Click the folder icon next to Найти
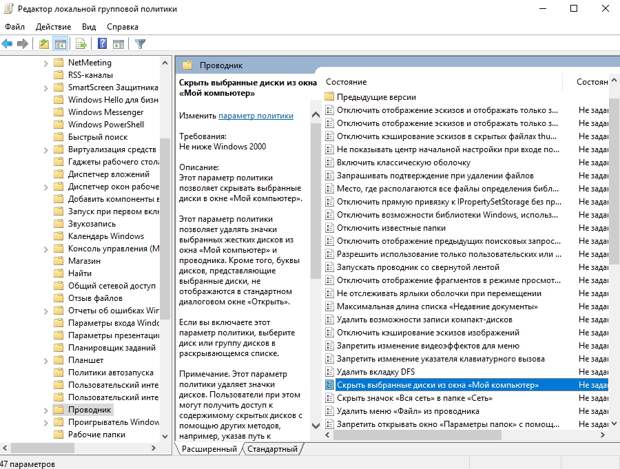This screenshot has height=469, width=620. 59,273
